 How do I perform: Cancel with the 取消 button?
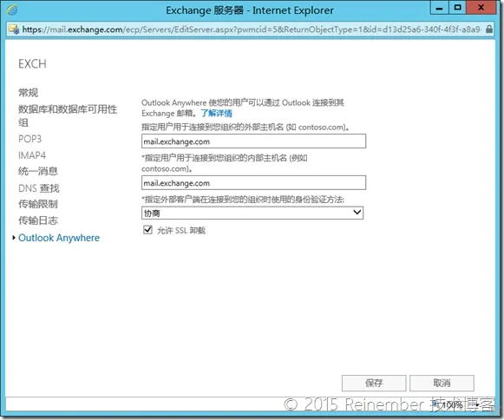click(442, 383)
